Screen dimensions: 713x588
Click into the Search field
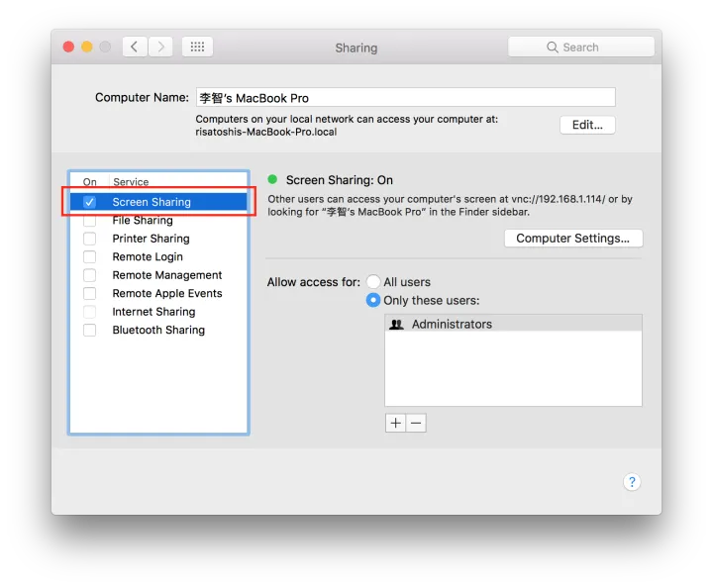[581, 47]
